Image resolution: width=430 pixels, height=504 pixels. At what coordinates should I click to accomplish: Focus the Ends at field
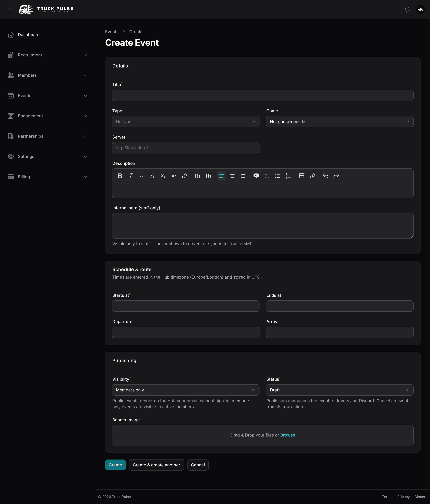(x=340, y=306)
